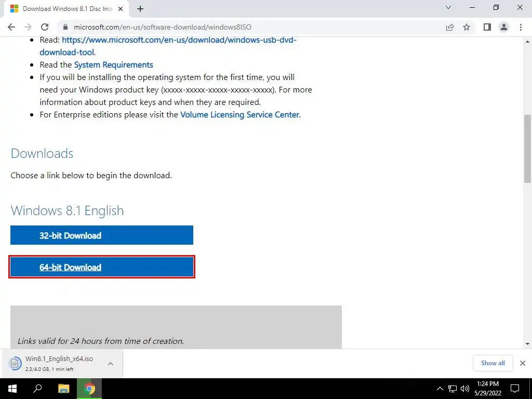Open the Windows Start menu
Viewport: 532px width, 399px height.
coord(12,389)
